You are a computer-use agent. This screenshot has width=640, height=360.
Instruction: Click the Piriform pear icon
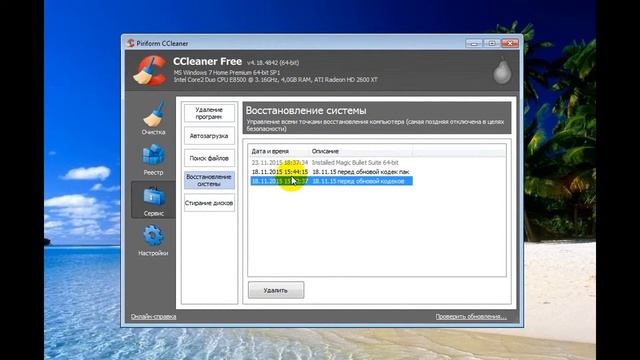(x=502, y=71)
